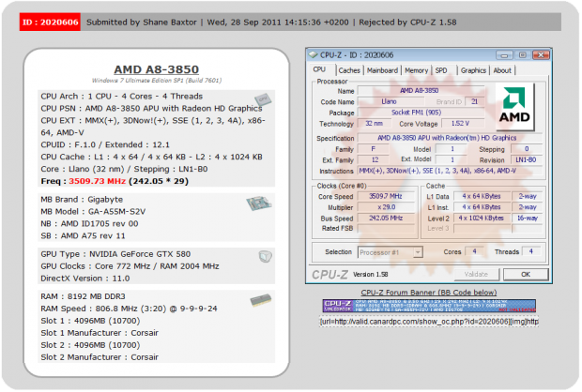
Task: Click the Specification field text
Action: coord(450,138)
